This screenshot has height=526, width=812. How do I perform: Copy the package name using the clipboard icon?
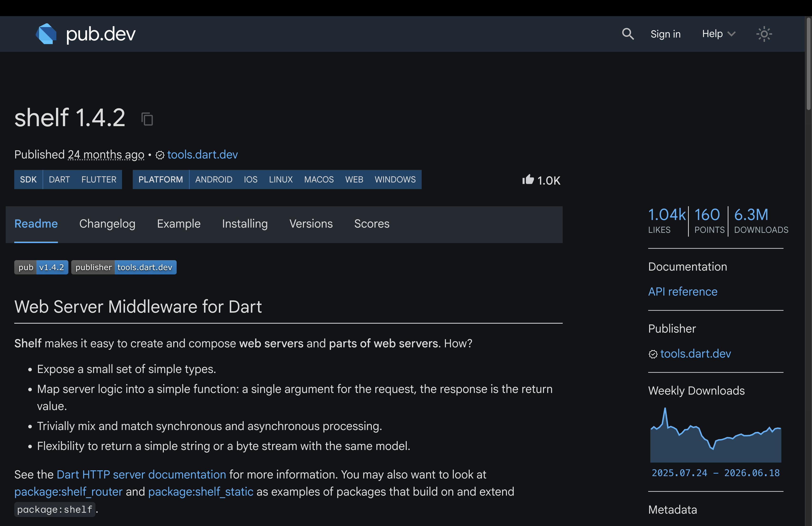pyautogui.click(x=147, y=119)
